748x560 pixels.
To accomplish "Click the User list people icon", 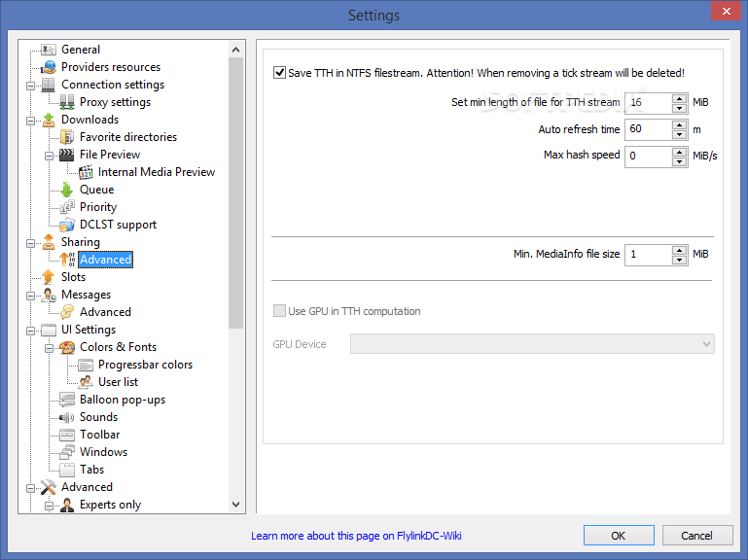I will pos(86,382).
